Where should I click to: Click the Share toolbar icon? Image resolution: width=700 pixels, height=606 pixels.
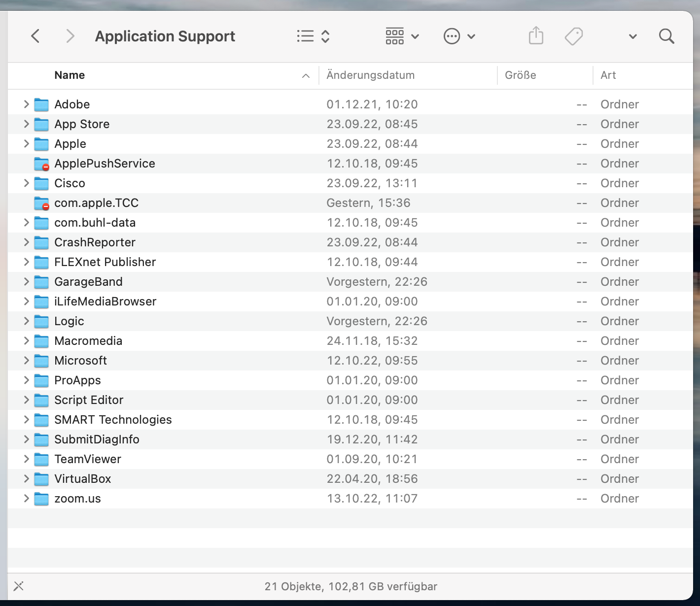pyautogui.click(x=536, y=36)
